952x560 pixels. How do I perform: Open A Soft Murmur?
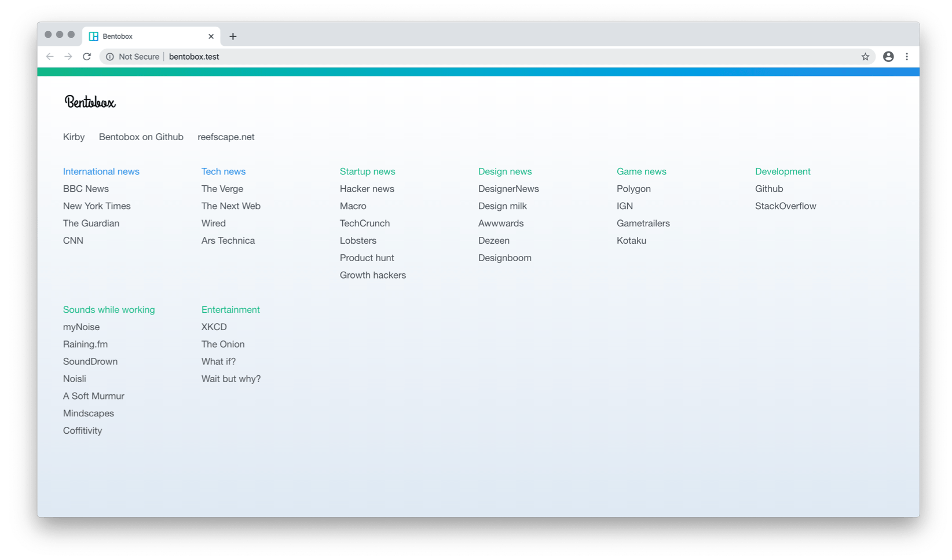pos(94,397)
